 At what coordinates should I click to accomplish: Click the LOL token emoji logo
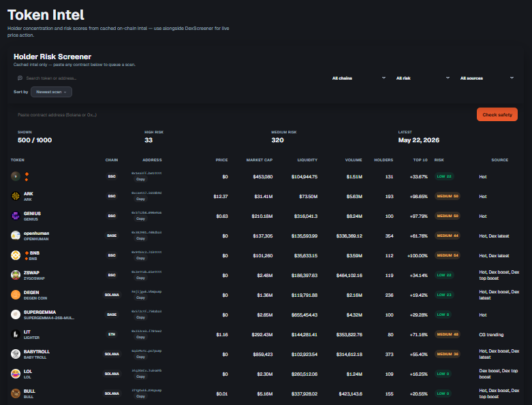coord(16,374)
